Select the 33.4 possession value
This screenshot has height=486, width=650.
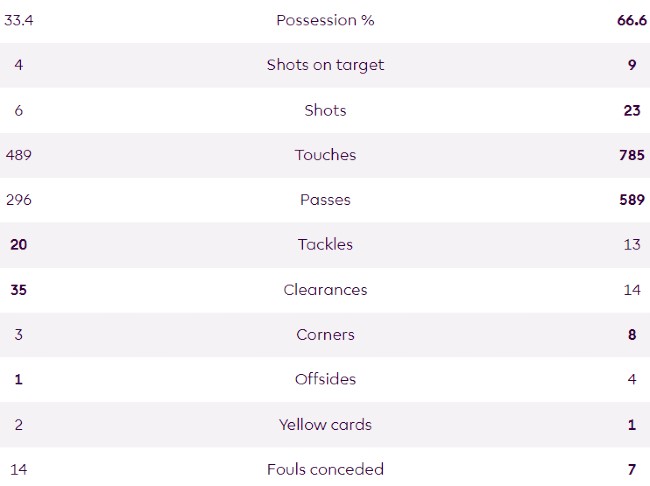click(x=18, y=20)
